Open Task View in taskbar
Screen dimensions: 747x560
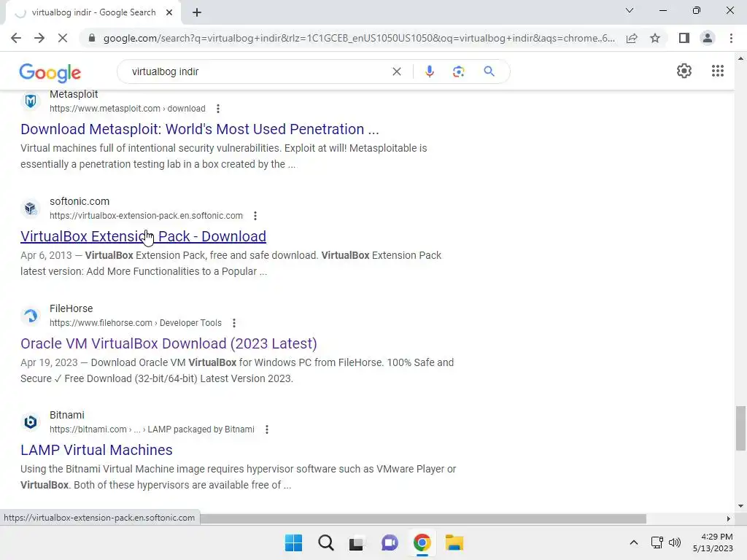356,542
